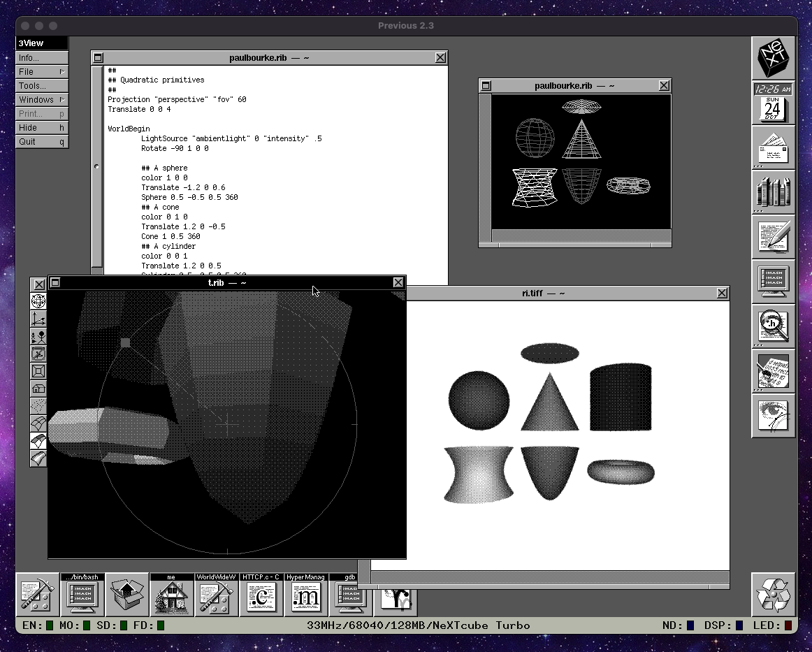This screenshot has width=812, height=652.
Task: Select the camera frame tool in 3View
Action: coord(38,371)
